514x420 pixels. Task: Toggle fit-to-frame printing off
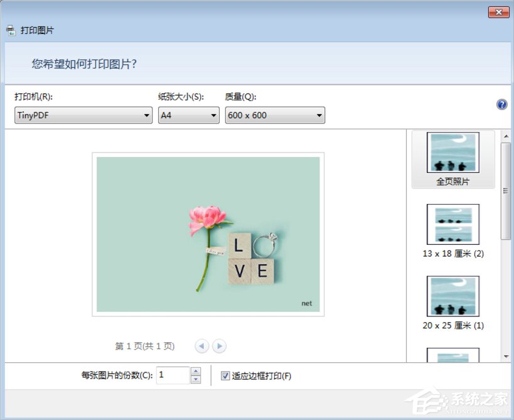coord(225,375)
